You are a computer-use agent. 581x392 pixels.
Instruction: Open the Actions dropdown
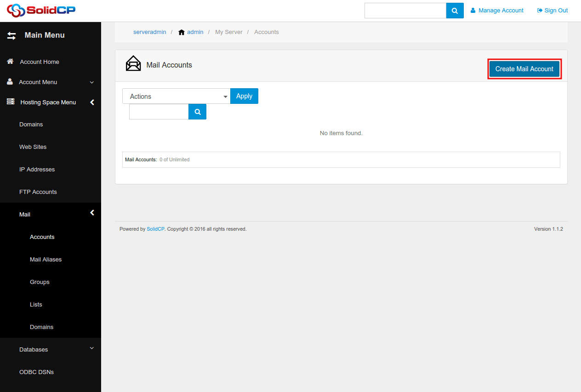[176, 96]
